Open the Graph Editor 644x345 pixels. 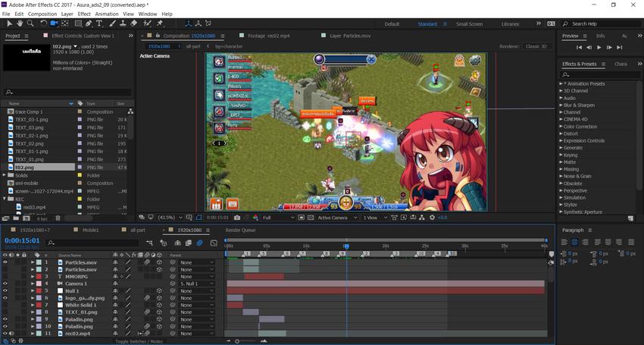pyautogui.click(x=214, y=243)
